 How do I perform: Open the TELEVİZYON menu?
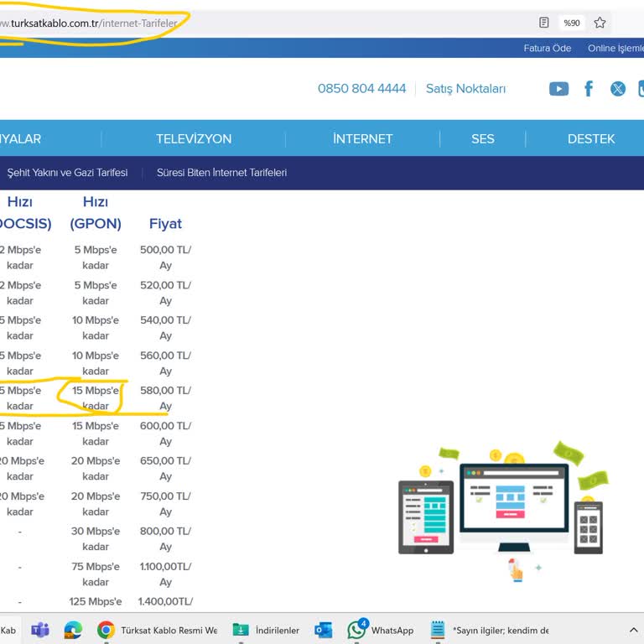(194, 139)
